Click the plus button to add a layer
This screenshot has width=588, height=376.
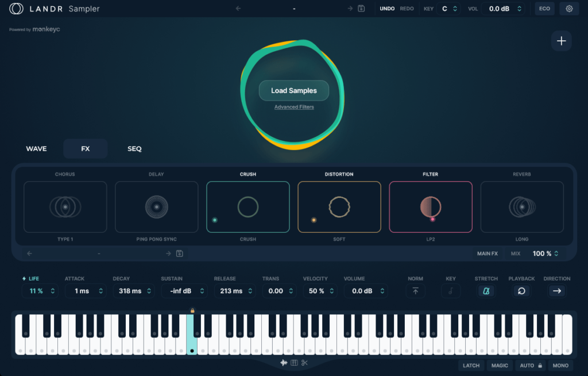click(562, 41)
